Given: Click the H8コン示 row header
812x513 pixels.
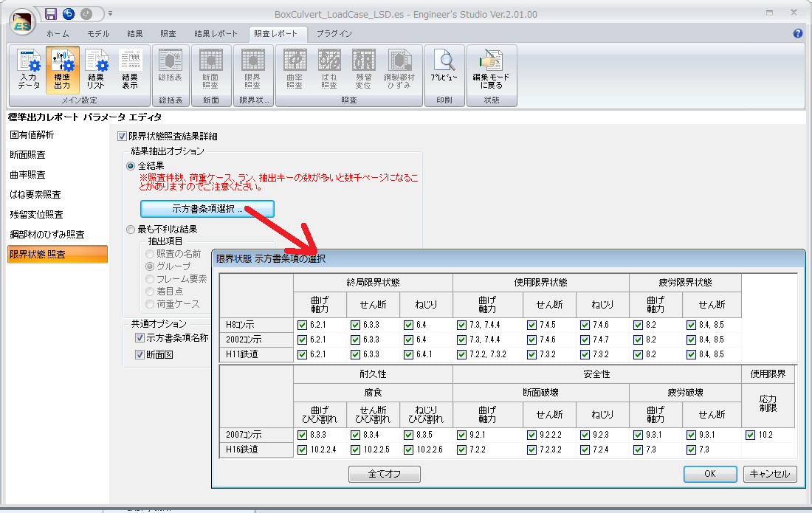Looking at the screenshot, I should pyautogui.click(x=257, y=325).
